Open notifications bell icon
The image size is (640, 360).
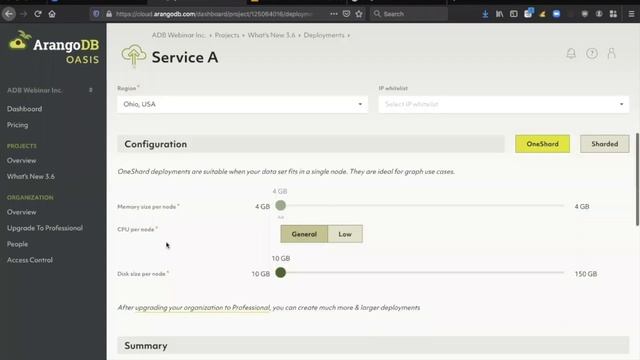pos(571,53)
